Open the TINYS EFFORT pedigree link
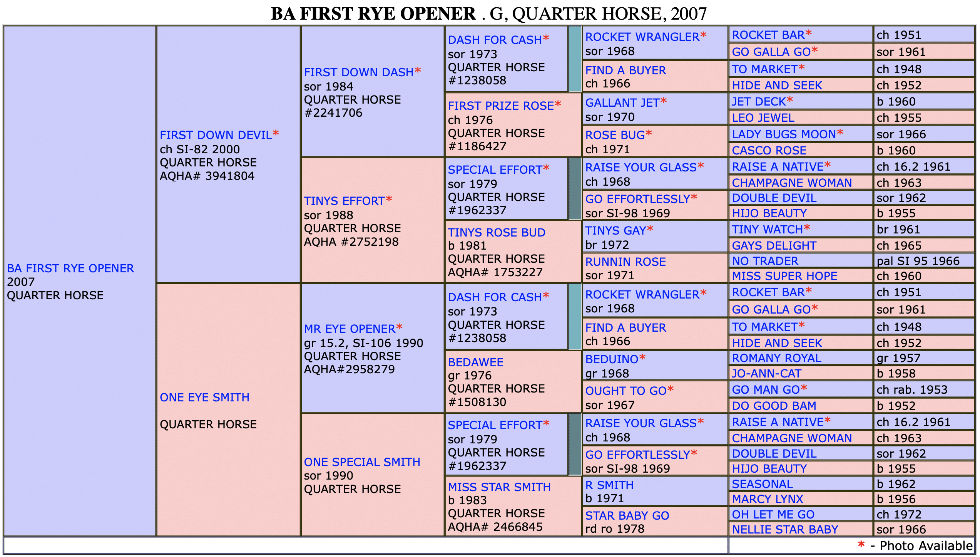980x557 pixels. [x=344, y=201]
